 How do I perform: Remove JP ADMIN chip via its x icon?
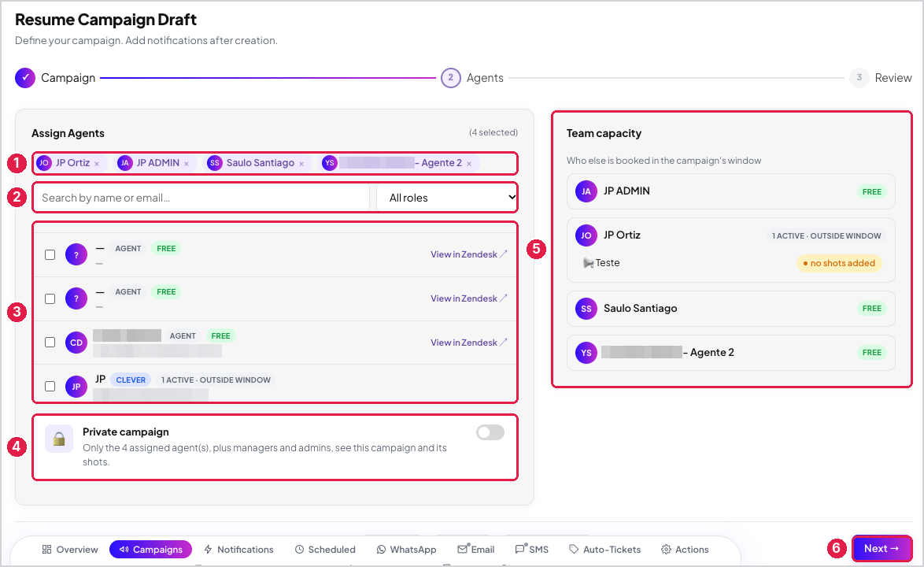[x=187, y=164]
